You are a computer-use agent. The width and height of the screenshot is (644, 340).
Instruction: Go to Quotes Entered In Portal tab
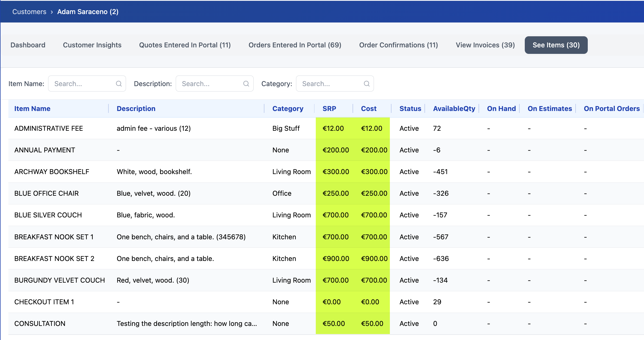[x=185, y=45]
